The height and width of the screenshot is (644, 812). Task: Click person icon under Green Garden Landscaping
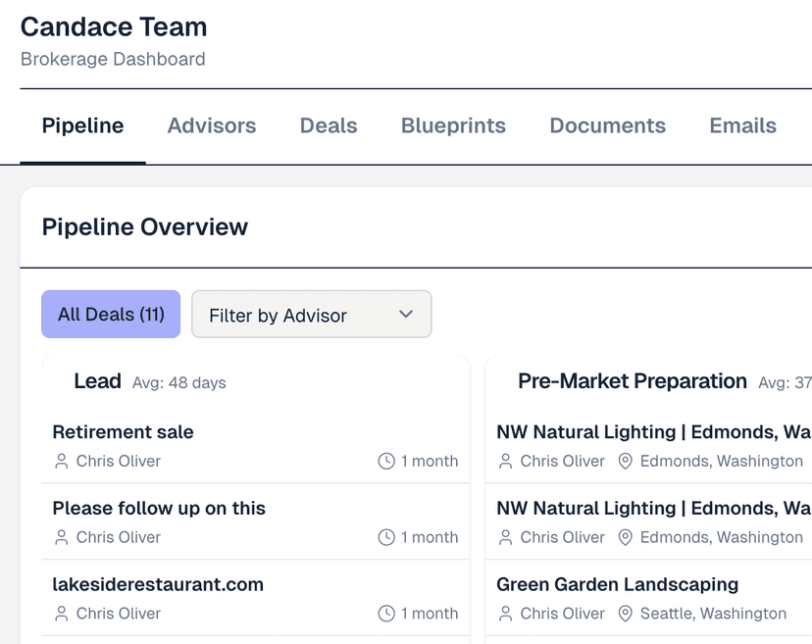coord(505,614)
